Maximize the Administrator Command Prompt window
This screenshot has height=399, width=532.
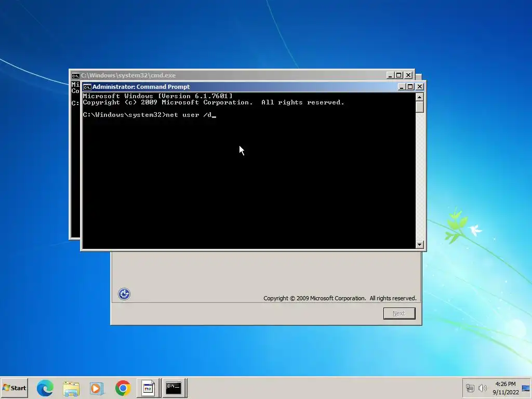click(410, 87)
